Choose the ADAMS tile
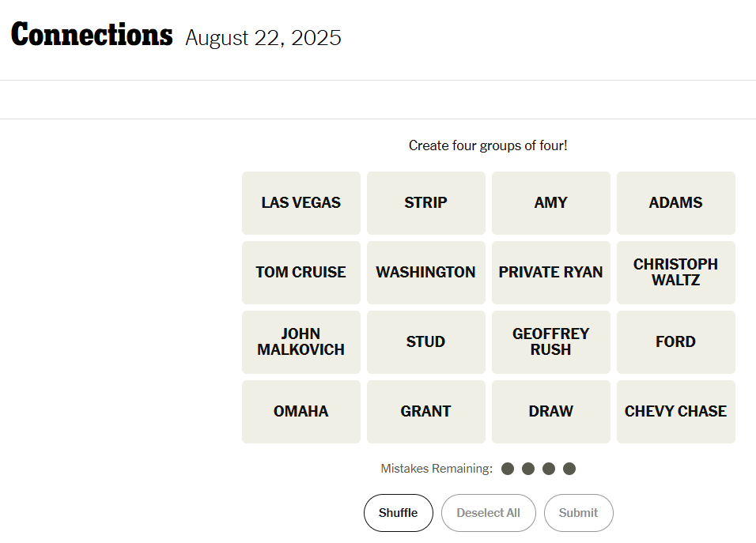This screenshot has height=543, width=756. coord(676,203)
